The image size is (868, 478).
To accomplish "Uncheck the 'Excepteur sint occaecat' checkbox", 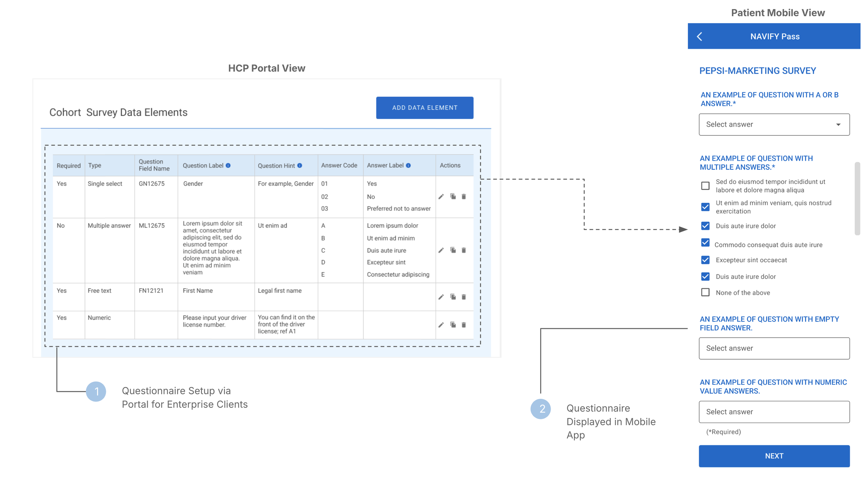I will point(705,260).
